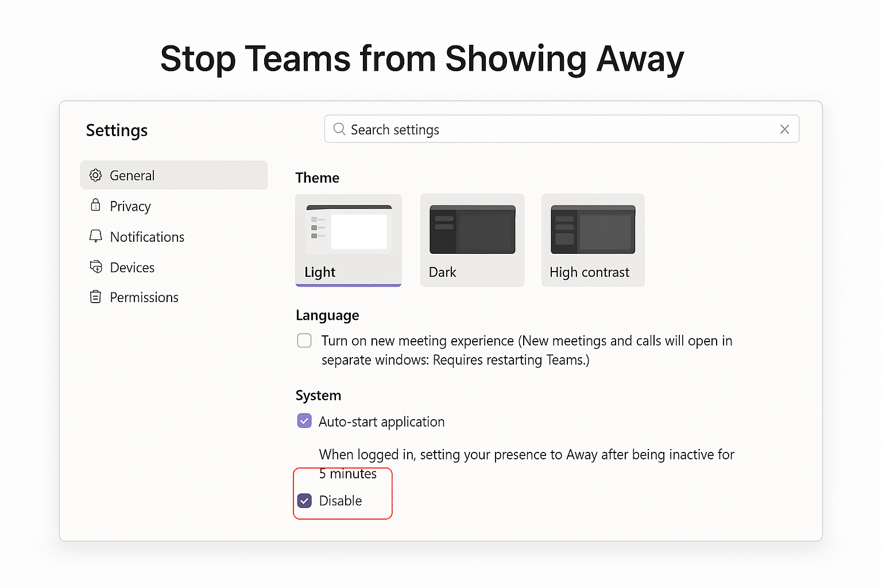Image resolution: width=882 pixels, height=588 pixels.
Task: Uncheck the Disable away presence checkbox
Action: [304, 501]
